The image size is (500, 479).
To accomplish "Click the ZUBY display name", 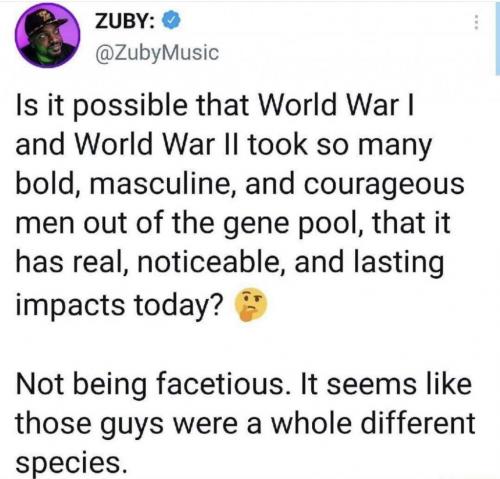I will [125, 21].
